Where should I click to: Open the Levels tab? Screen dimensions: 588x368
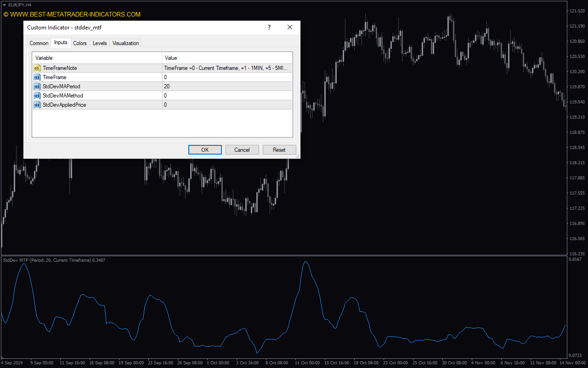[100, 43]
